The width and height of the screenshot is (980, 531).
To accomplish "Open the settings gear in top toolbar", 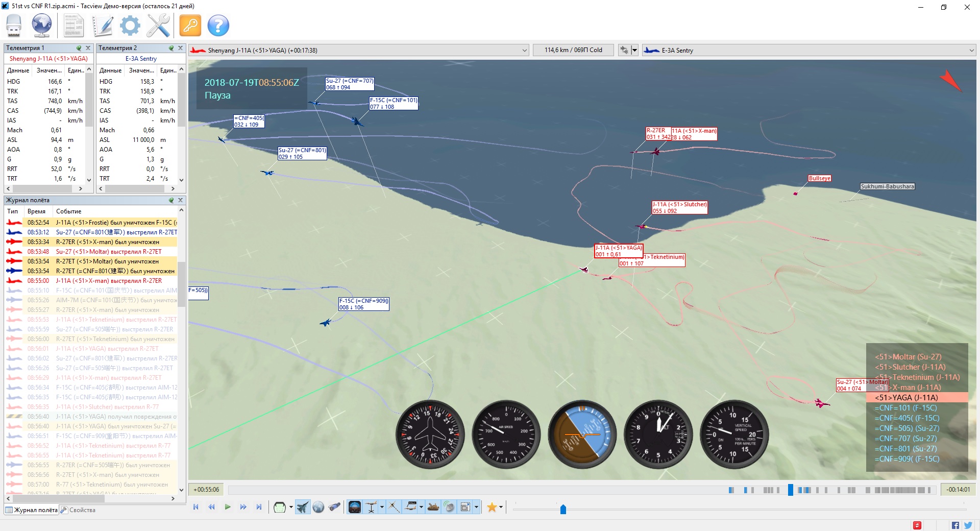I will click(130, 26).
